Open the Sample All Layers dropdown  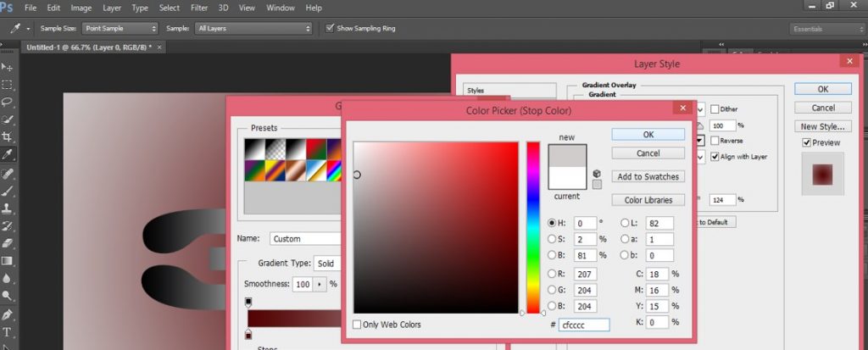253,28
